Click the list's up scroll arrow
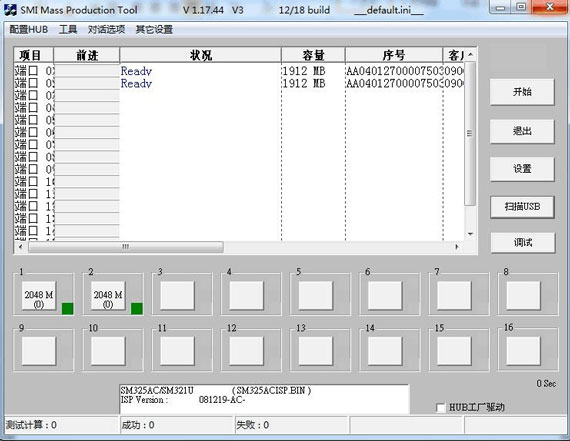This screenshot has width=570, height=441. [x=470, y=55]
